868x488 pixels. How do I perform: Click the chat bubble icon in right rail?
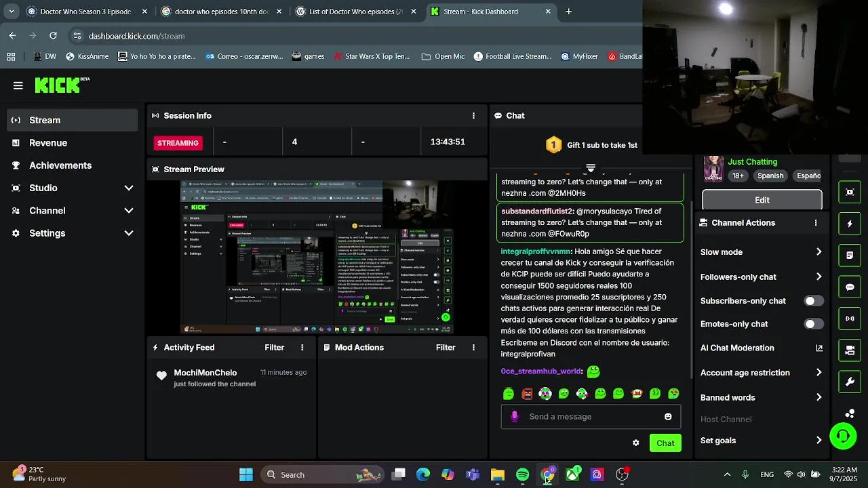pyautogui.click(x=850, y=287)
